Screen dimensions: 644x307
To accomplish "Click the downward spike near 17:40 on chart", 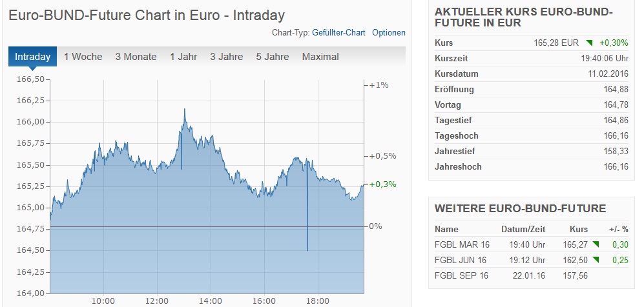I will tap(307, 248).
